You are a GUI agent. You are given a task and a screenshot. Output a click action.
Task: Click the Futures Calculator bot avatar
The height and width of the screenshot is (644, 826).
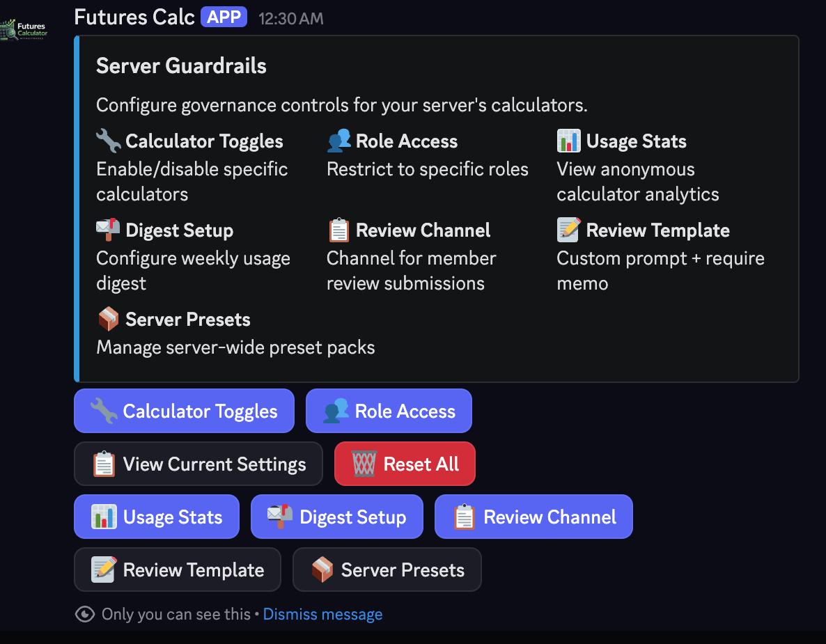click(x=24, y=29)
